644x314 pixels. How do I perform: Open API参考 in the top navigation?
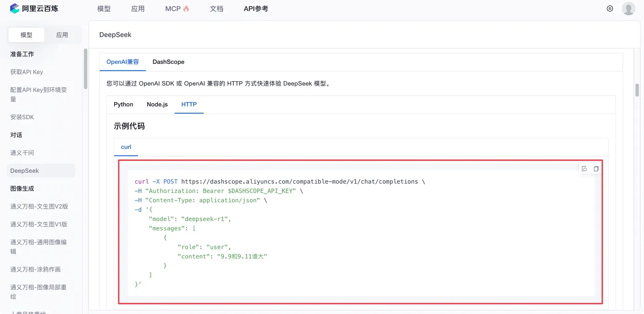pos(256,9)
